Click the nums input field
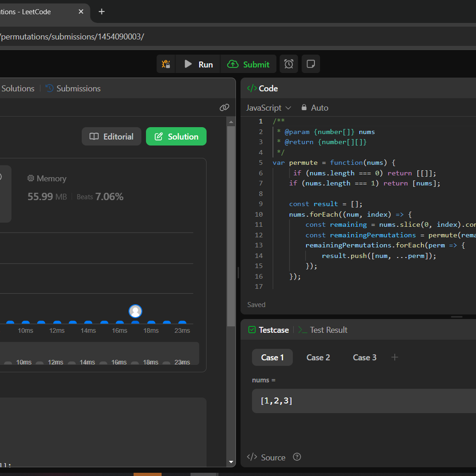Image resolution: width=476 pixels, height=476 pixels. (363, 401)
